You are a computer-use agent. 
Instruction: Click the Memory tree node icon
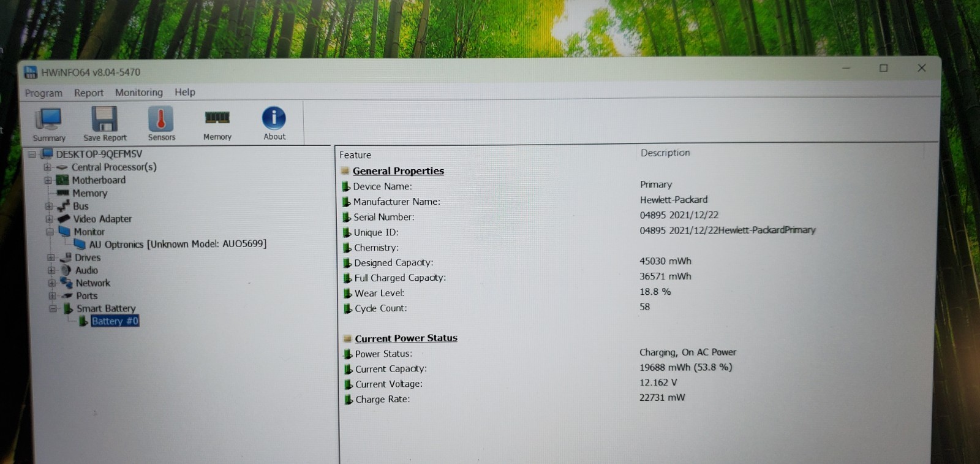point(63,192)
